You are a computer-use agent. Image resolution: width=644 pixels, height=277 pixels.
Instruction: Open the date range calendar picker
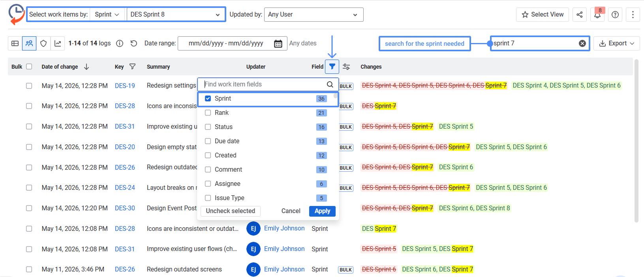coord(278,43)
